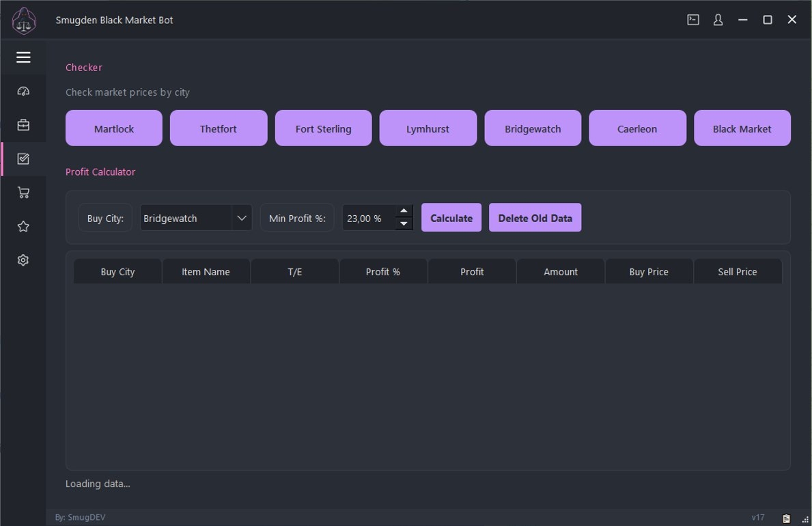The height and width of the screenshot is (526, 812).
Task: Open the shopping cart section in sidebar
Action: click(23, 192)
